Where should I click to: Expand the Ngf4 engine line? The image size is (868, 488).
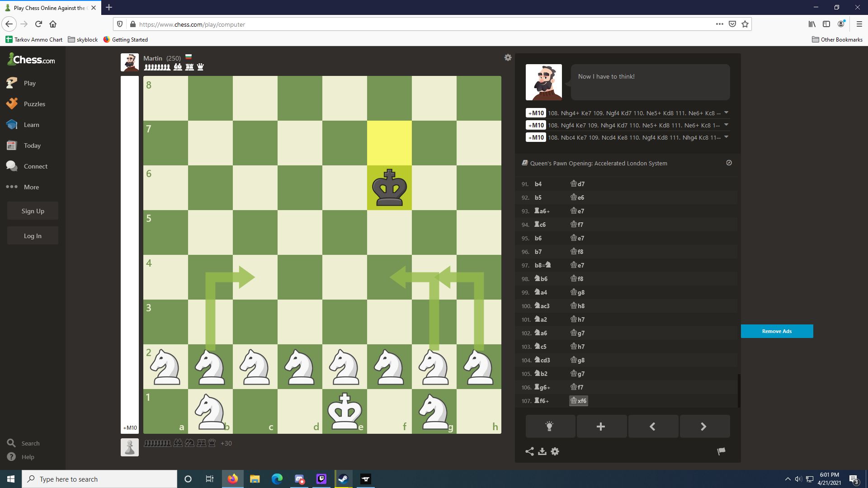click(x=726, y=125)
